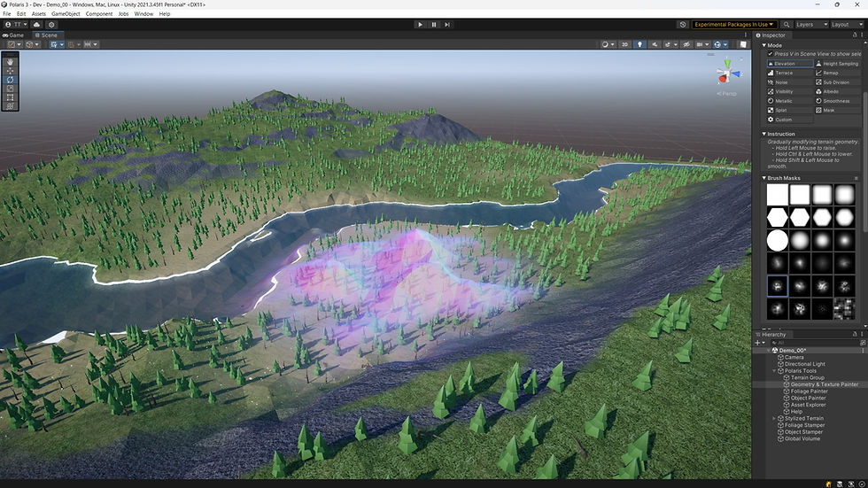Screen dimensions: 868x488
Task: Choose the first hexagon brush mask
Action: coord(778,218)
